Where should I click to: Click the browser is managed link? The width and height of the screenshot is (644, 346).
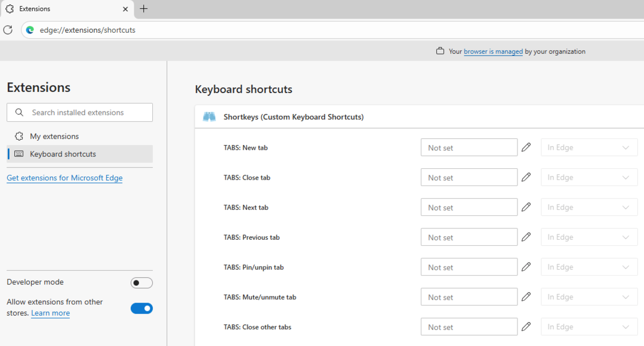pos(493,51)
